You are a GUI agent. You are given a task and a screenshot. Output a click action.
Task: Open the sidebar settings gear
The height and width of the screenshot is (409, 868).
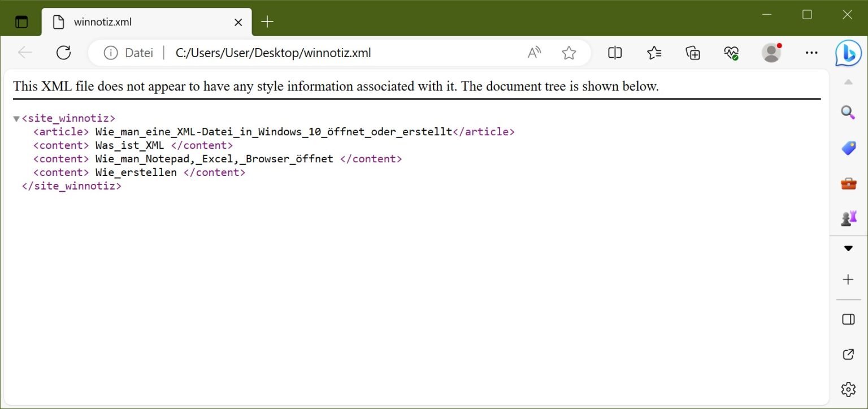[848, 389]
